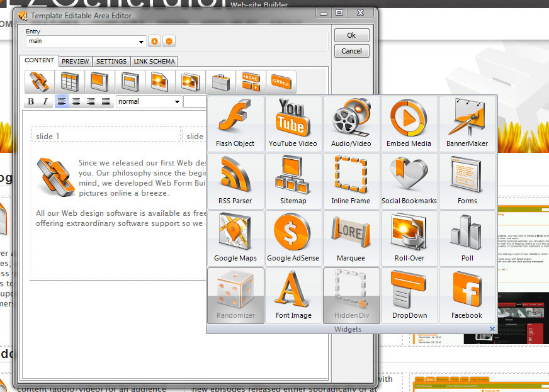Click the paragraph starting 'All our Web design software'
549x392 pixels.
pos(121,218)
